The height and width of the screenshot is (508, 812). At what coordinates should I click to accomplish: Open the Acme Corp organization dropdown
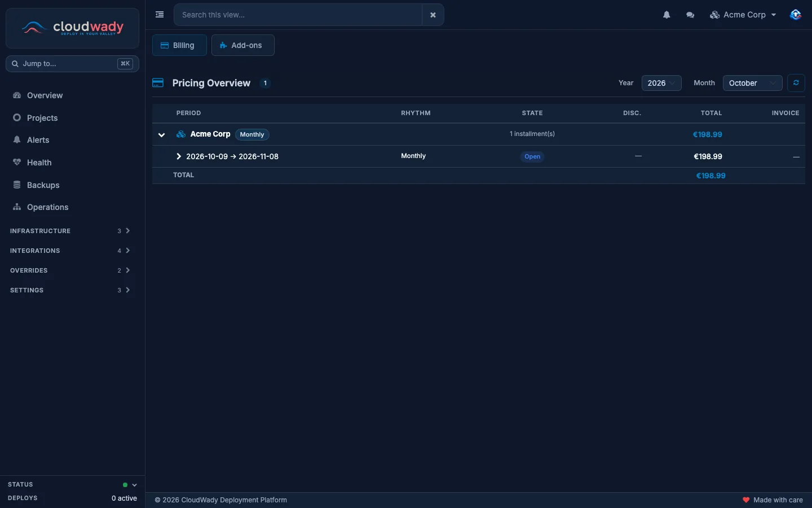point(743,15)
